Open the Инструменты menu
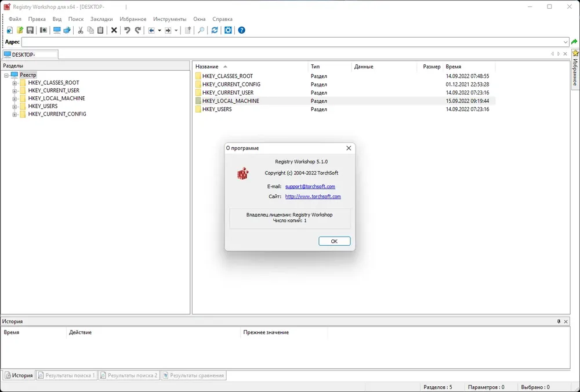This screenshot has height=392, width=580. click(170, 19)
